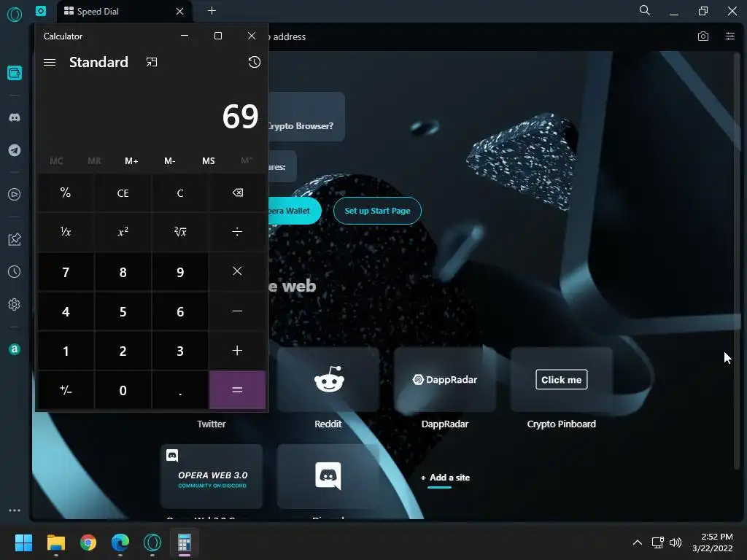Click the reciprocal 1/x button

pos(66,232)
